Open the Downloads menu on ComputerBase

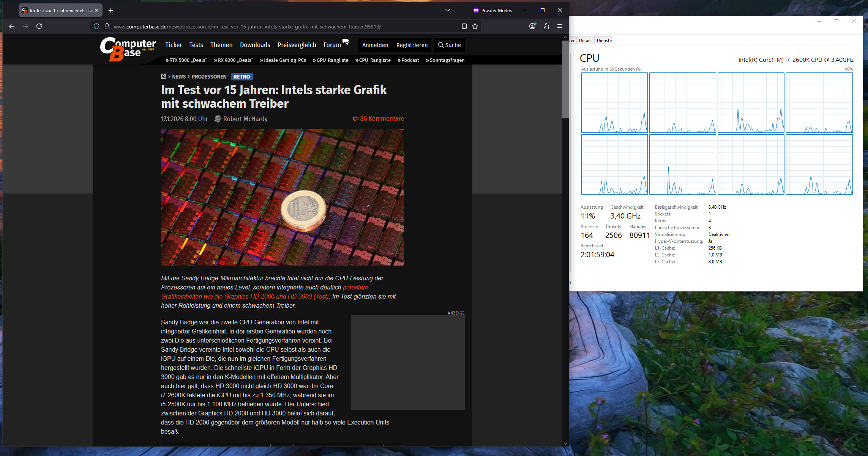(255, 45)
